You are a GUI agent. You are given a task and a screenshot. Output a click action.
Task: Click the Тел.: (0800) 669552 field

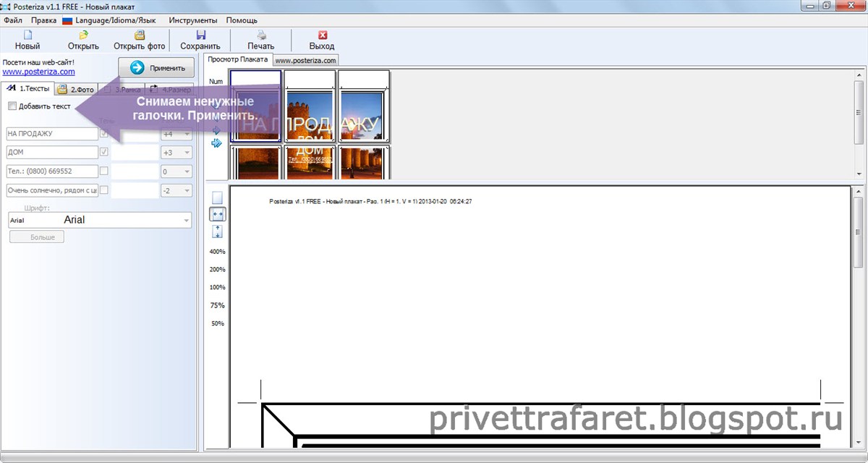click(x=51, y=171)
